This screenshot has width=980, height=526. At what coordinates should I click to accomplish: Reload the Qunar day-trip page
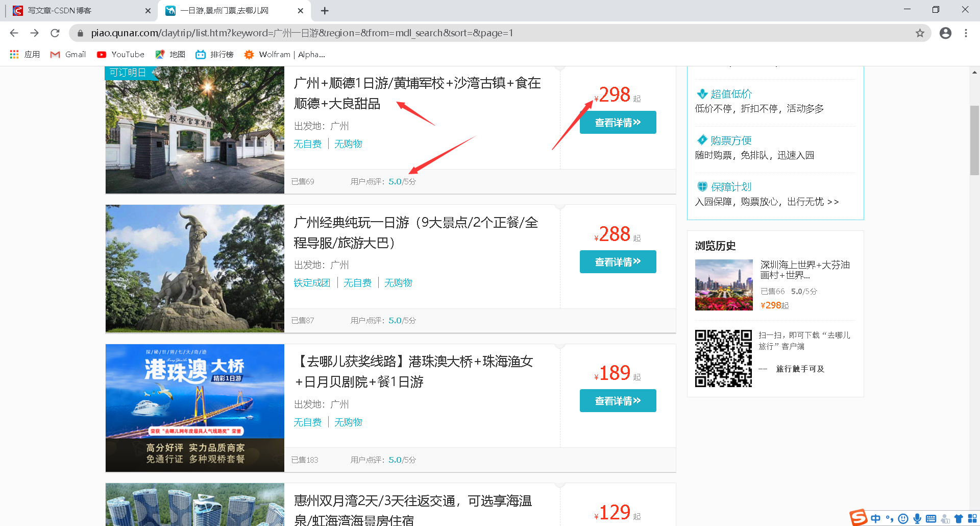pos(55,33)
